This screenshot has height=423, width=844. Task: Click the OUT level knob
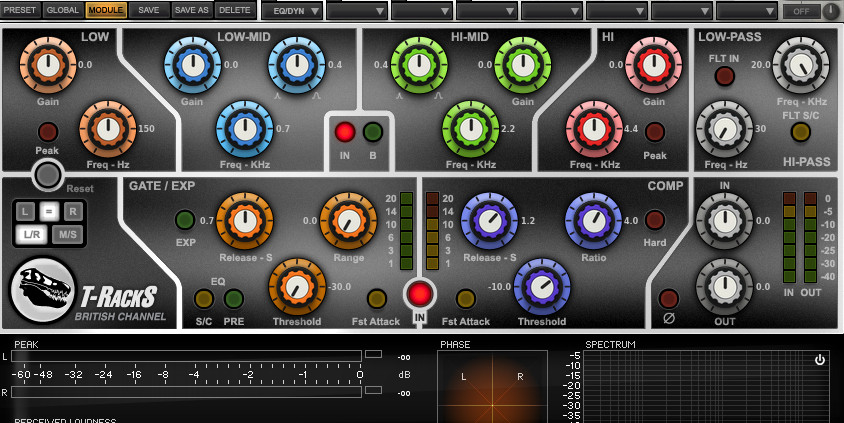[725, 287]
